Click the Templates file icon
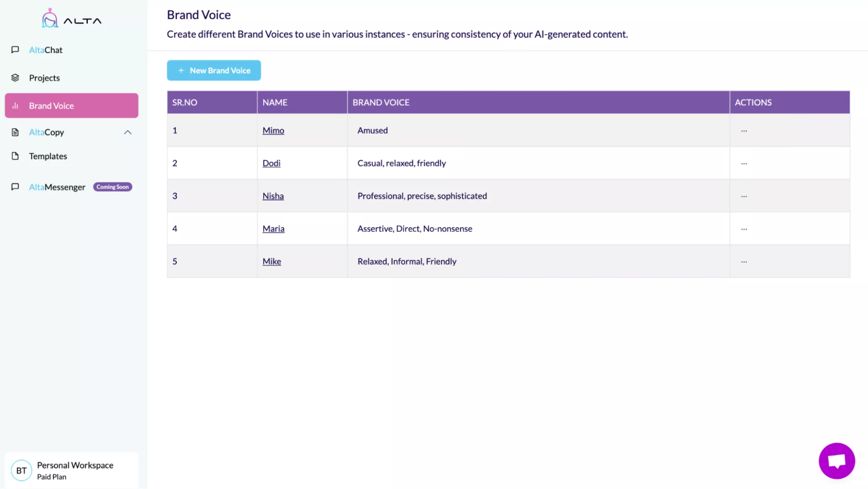This screenshot has height=489, width=868. 15,156
